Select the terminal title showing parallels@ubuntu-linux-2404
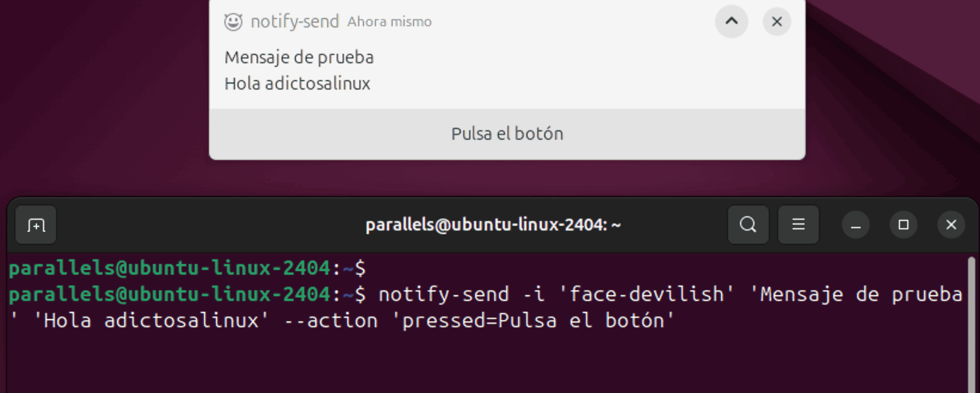Viewport: 980px width, 393px height. (x=493, y=225)
